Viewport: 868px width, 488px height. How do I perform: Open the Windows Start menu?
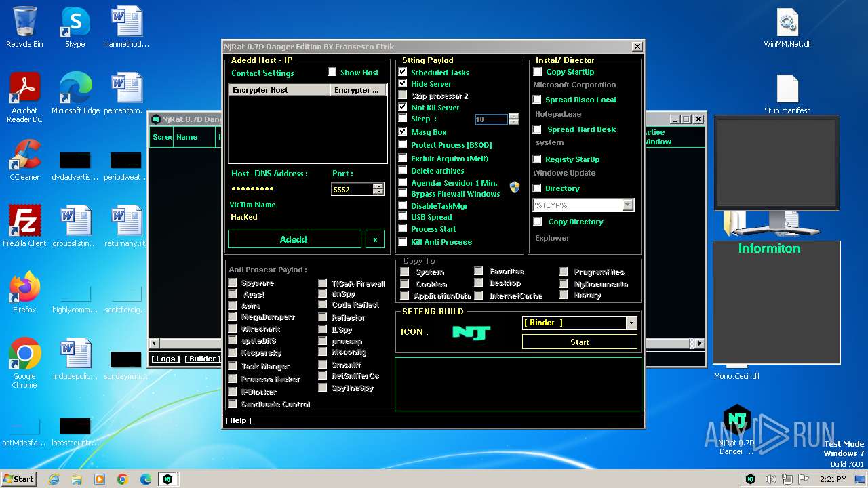click(19, 479)
